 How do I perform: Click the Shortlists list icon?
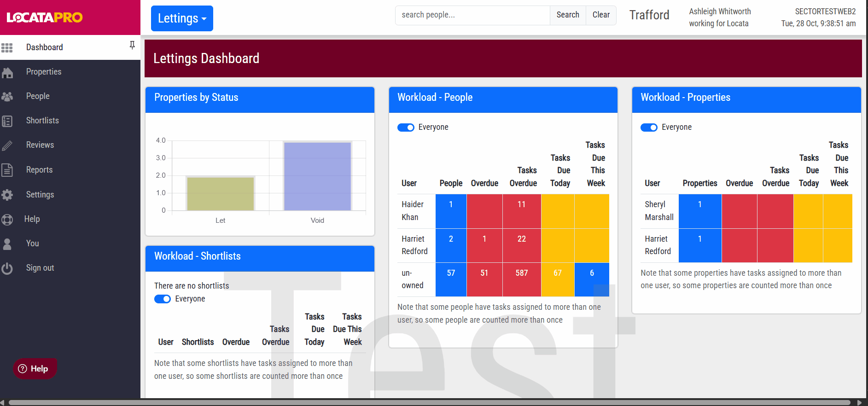(7, 121)
